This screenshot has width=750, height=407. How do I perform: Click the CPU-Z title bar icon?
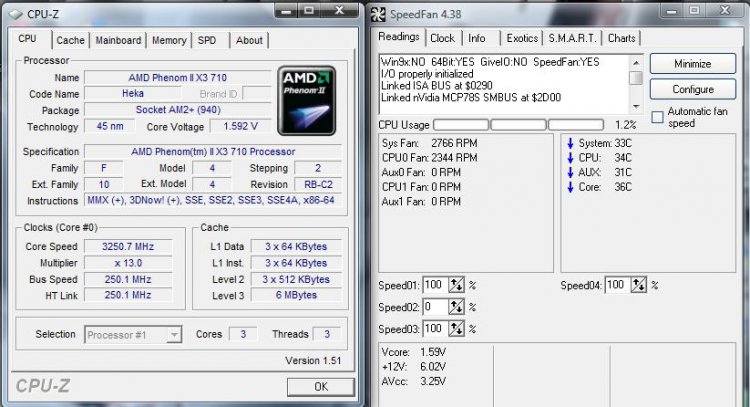[16, 14]
